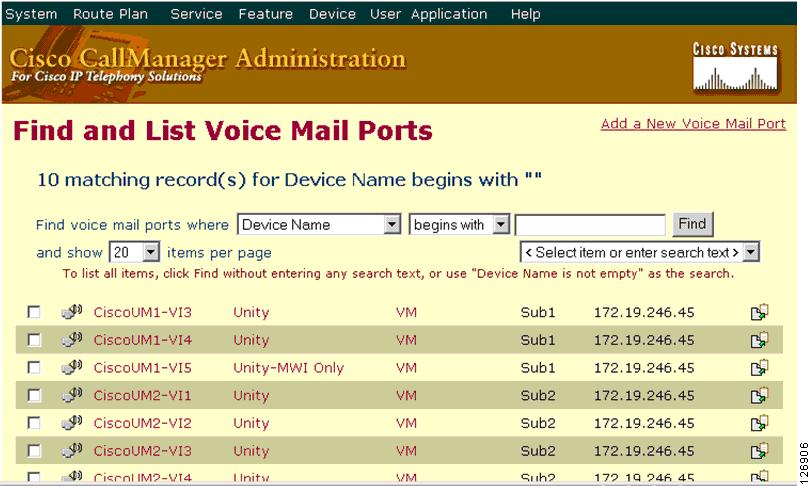Open the CiscoUM2-VI3 port link
Viewport: 811px width, 486px height.
pos(142,451)
